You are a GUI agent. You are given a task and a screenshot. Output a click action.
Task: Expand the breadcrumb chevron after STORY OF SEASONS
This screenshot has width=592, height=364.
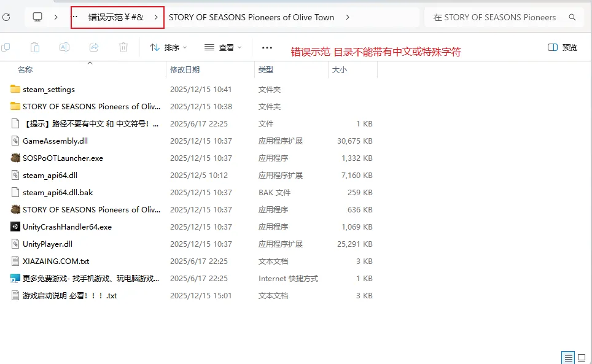[x=348, y=17]
